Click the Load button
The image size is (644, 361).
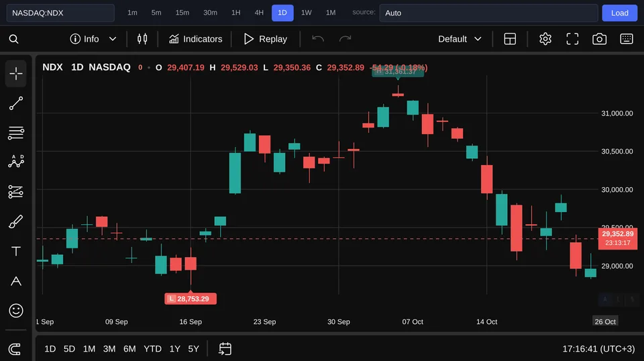619,13
